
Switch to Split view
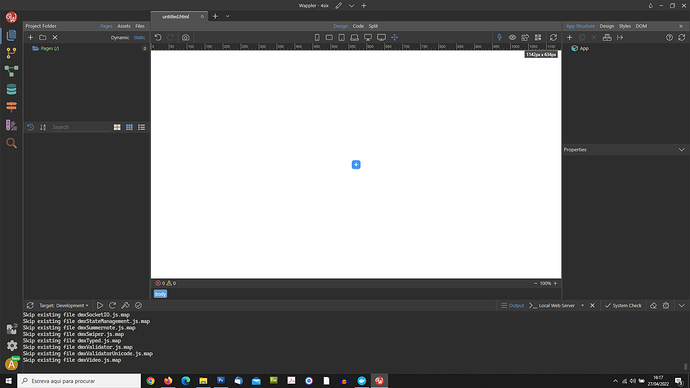coord(373,26)
